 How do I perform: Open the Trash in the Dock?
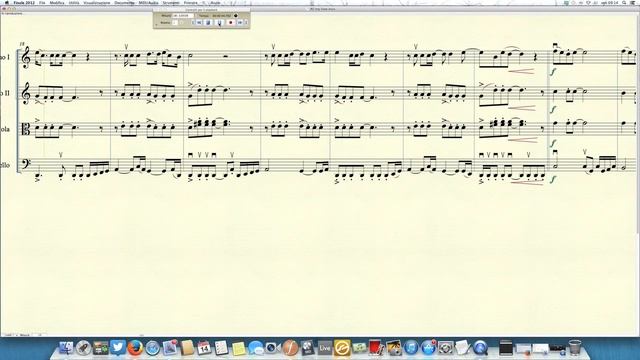(x=575, y=348)
